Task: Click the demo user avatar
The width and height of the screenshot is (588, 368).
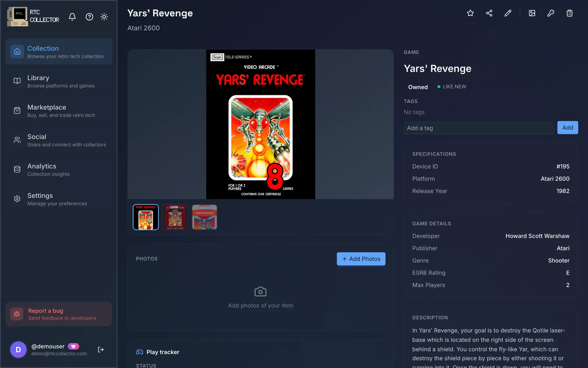Action: [18, 350]
